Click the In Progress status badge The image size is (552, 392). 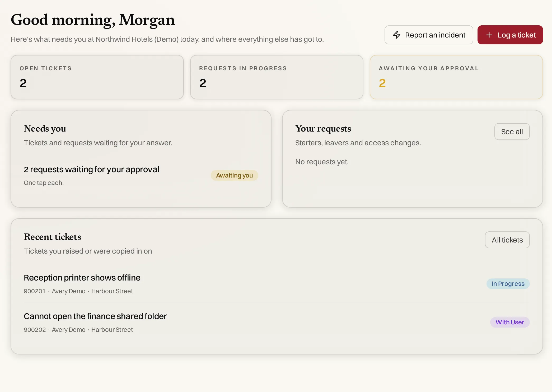(508, 284)
